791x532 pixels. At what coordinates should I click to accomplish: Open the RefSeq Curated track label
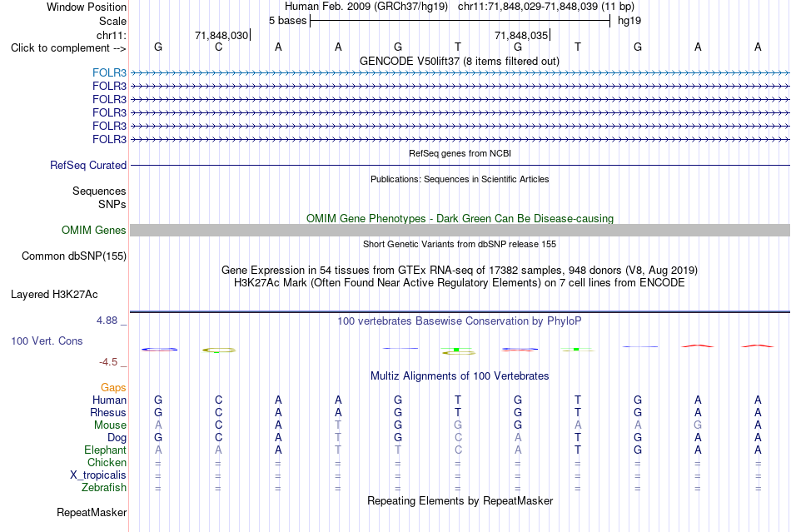pyautogui.click(x=88, y=166)
